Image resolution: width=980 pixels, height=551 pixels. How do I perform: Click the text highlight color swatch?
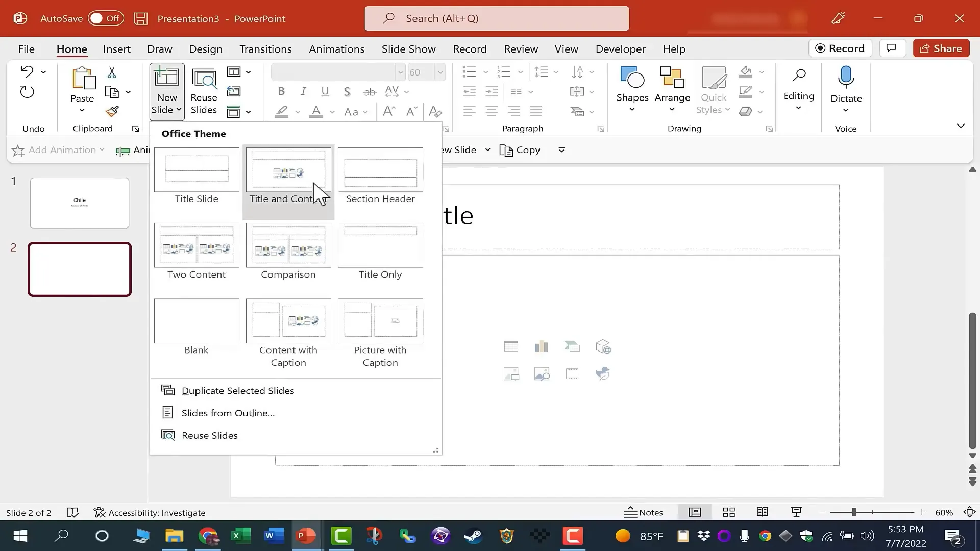pos(282,112)
